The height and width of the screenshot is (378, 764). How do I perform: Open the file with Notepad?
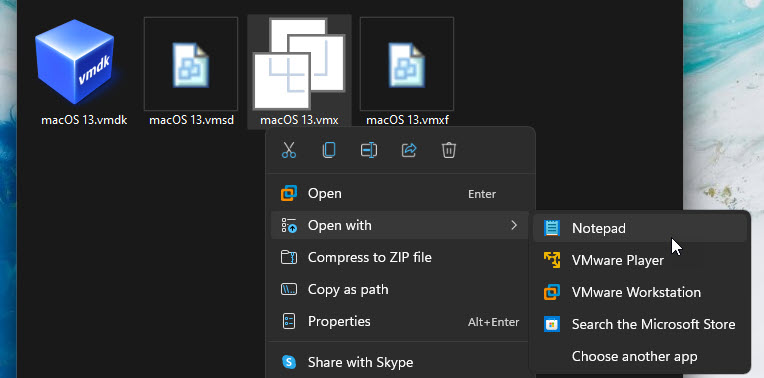tap(640, 228)
